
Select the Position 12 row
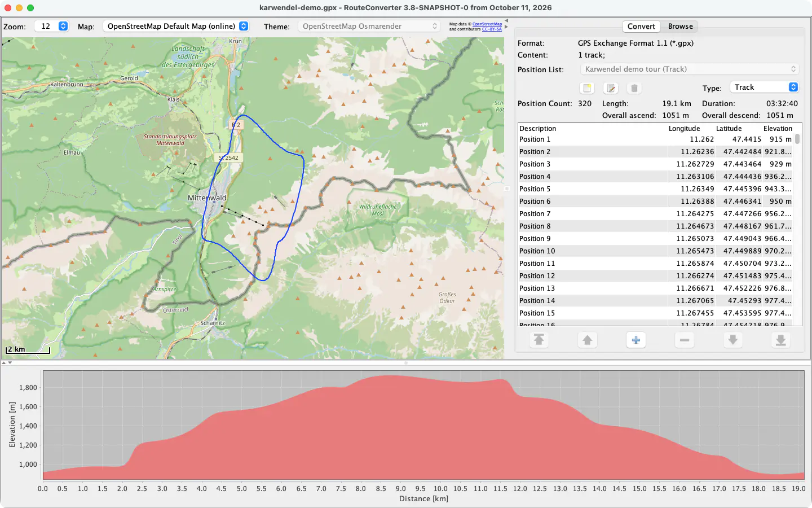pos(656,276)
